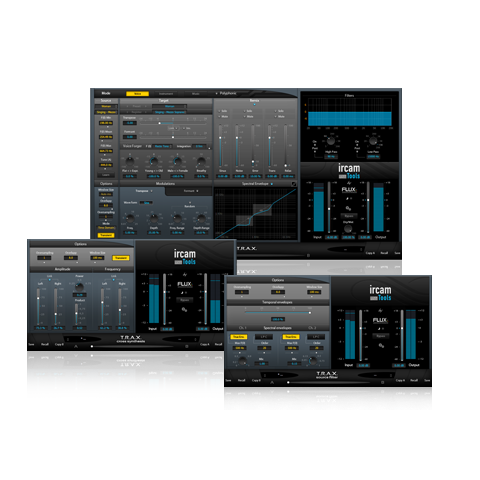Open the Window Size field in Transformer Options
480x480 pixels.
pyautogui.click(x=106, y=194)
